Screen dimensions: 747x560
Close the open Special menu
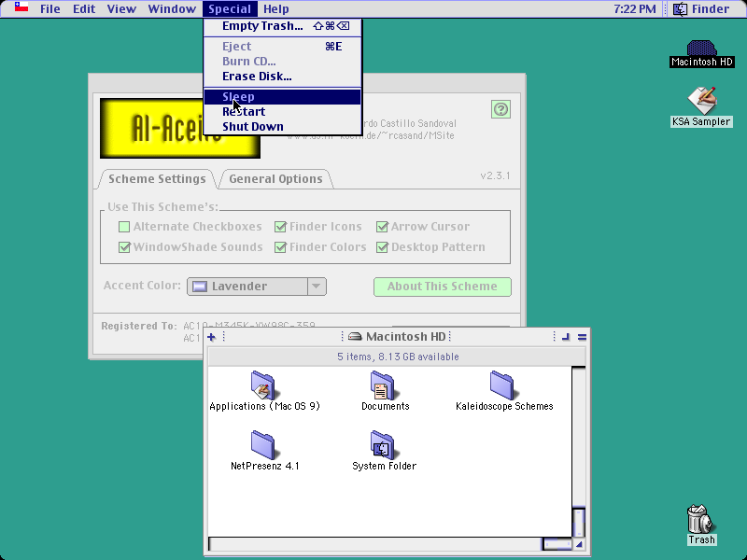tap(230, 8)
